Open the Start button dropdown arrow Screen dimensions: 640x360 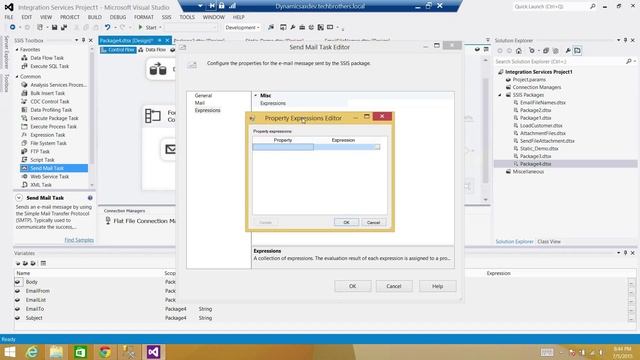160,27
